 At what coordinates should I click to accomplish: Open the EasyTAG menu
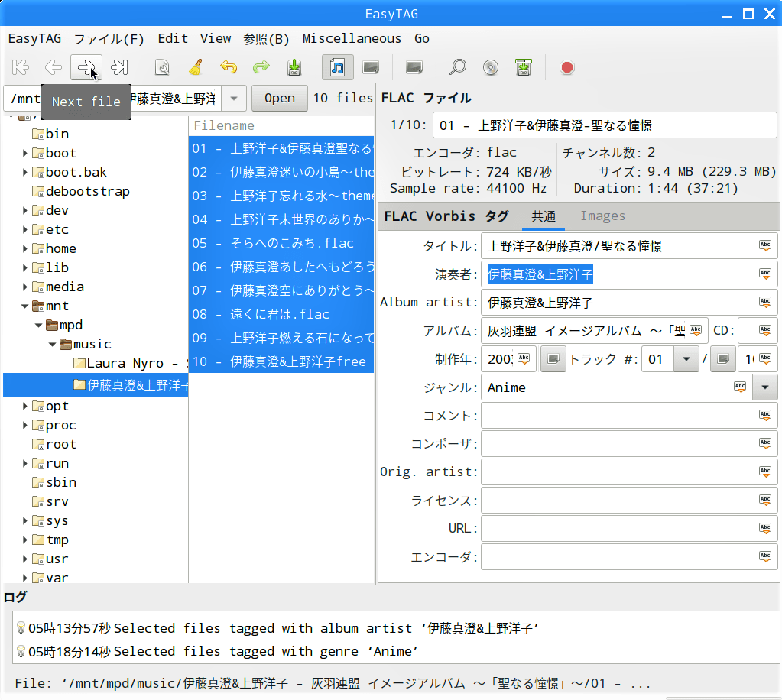click(x=34, y=38)
